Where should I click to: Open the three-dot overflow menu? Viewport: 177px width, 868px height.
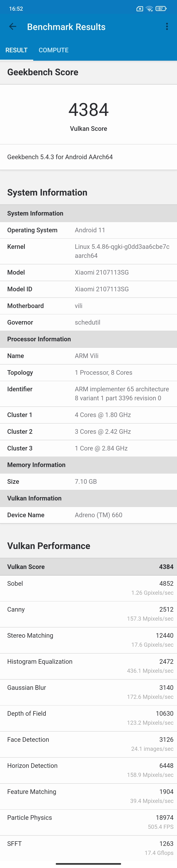tap(167, 27)
